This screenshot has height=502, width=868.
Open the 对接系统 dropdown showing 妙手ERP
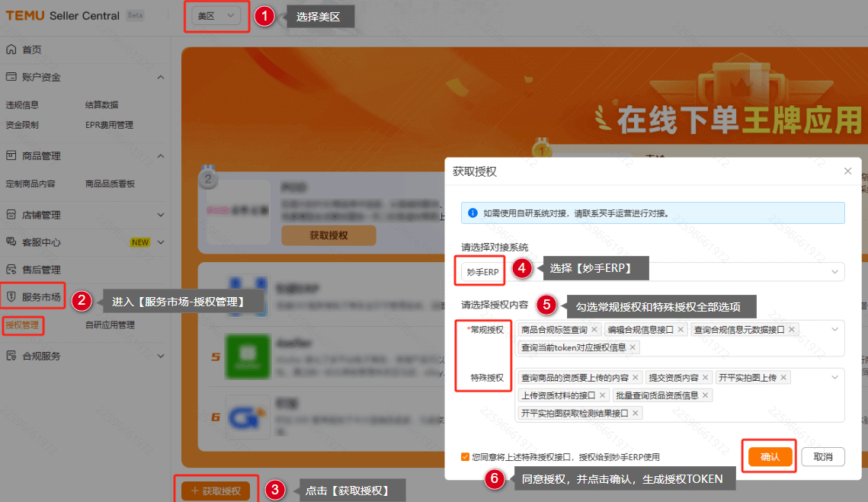(652, 272)
